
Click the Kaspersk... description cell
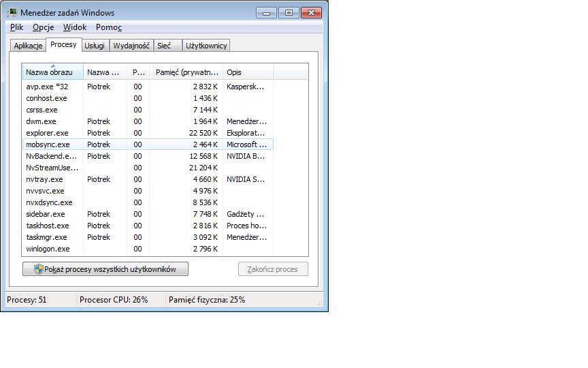coord(245,87)
